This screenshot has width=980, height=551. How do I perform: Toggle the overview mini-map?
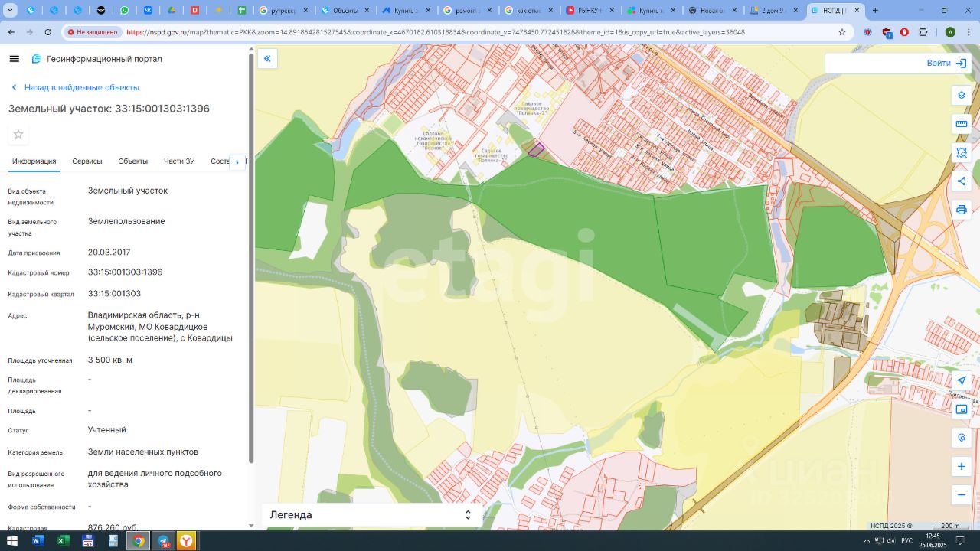pyautogui.click(x=962, y=409)
